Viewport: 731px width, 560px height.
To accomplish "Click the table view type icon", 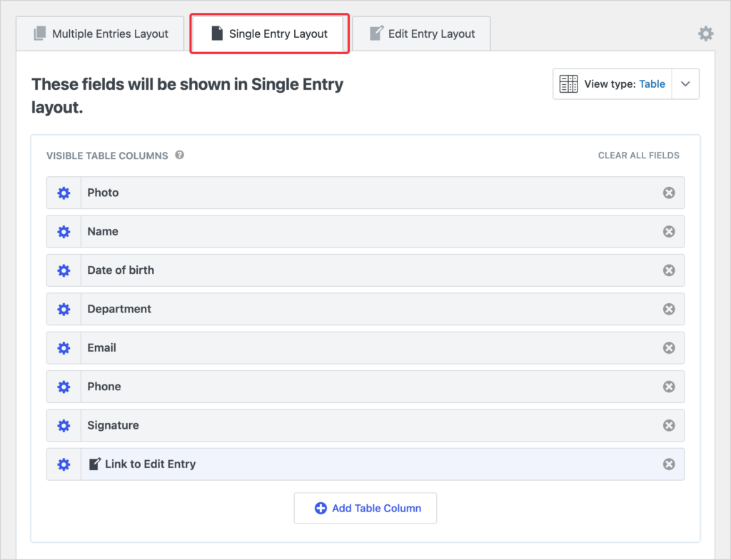I will (568, 84).
